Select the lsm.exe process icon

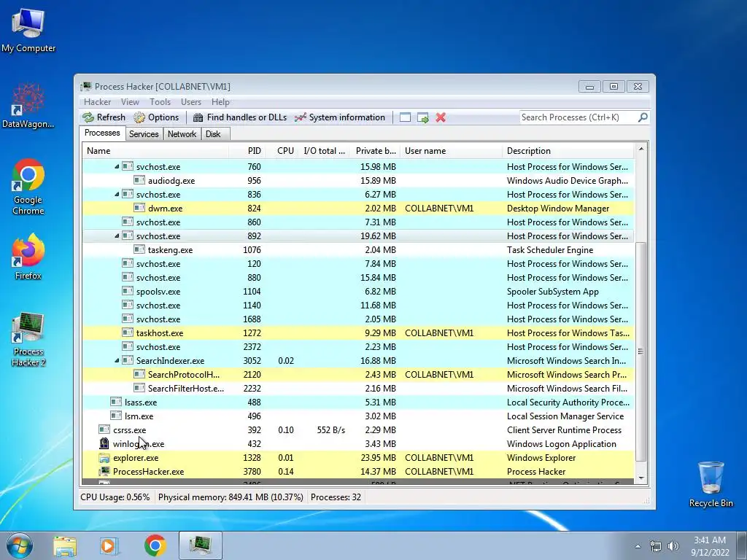116,416
